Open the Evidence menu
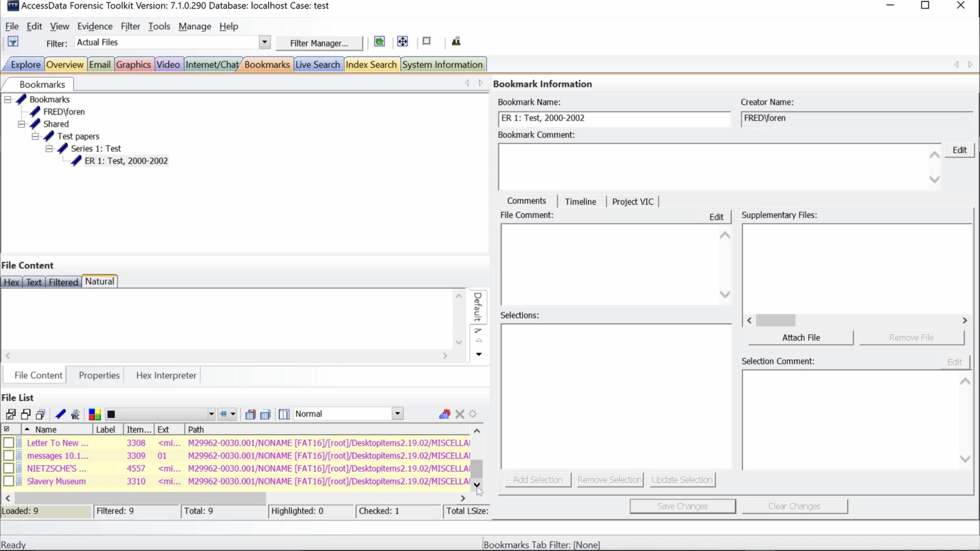 point(95,26)
